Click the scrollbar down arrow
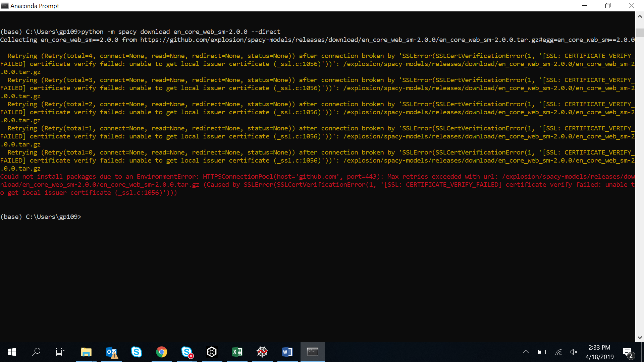 point(640,338)
